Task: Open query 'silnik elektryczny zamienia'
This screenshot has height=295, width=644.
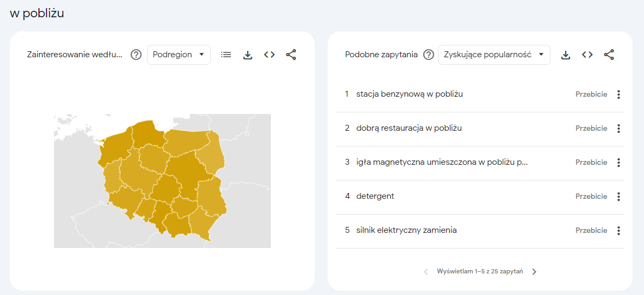Action: point(407,231)
